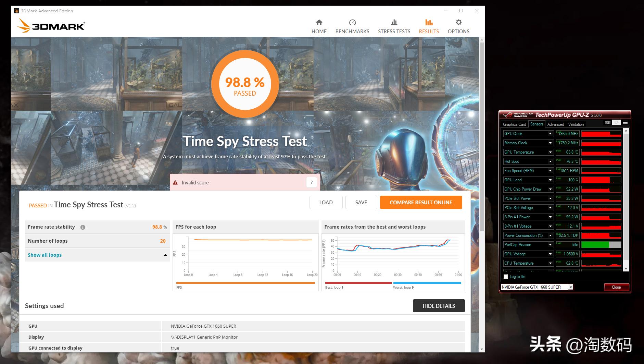The height and width of the screenshot is (364, 644).
Task: Open the GPU-Z Validation tab
Action: point(576,124)
